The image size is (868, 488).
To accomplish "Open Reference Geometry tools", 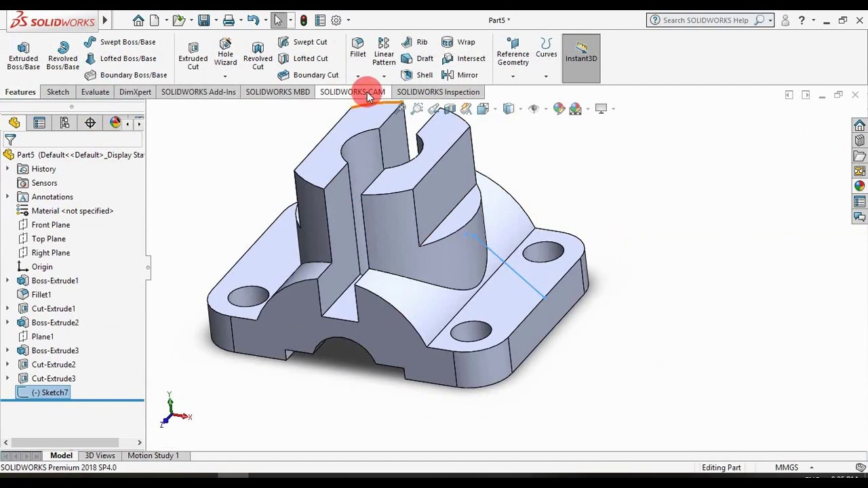I will (x=513, y=52).
